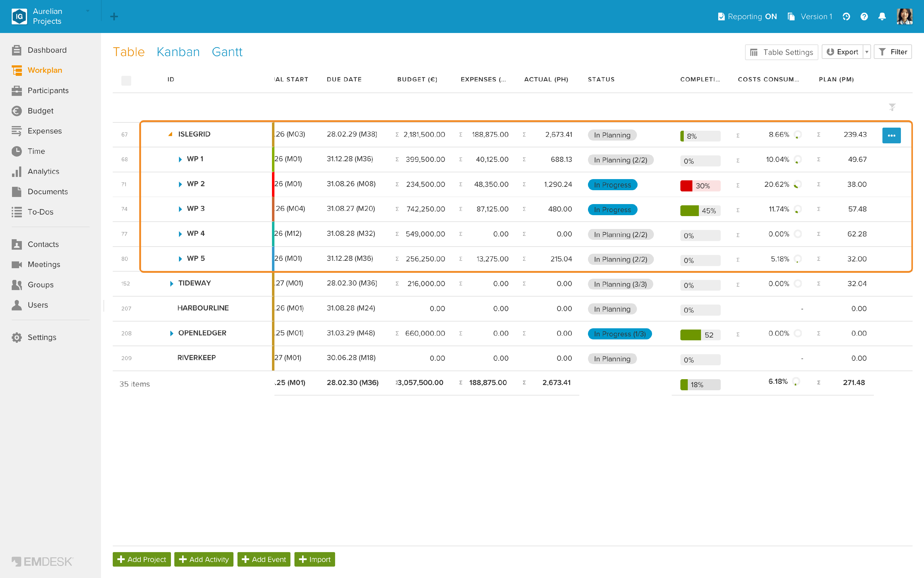This screenshot has width=924, height=578.
Task: Open the Expenses section
Action: 37,131
